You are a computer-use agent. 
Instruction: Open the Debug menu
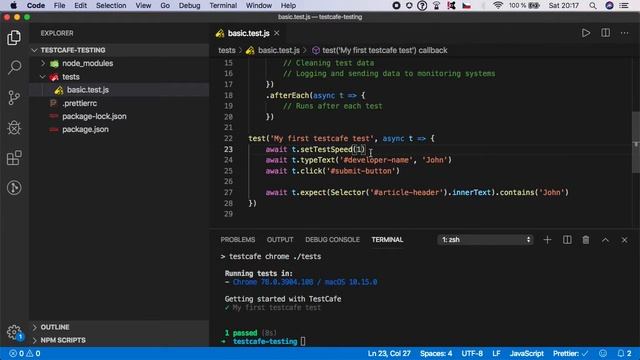click(x=189, y=6)
